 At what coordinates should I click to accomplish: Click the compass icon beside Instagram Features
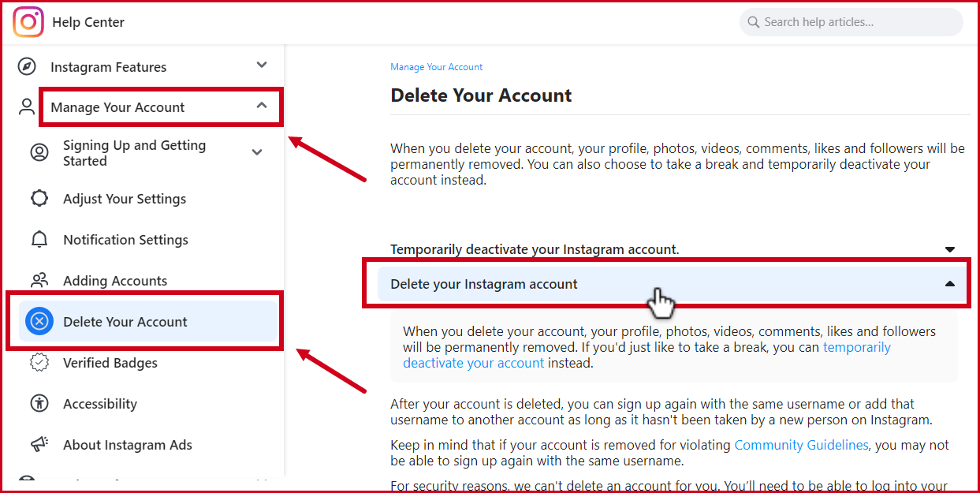tap(27, 67)
